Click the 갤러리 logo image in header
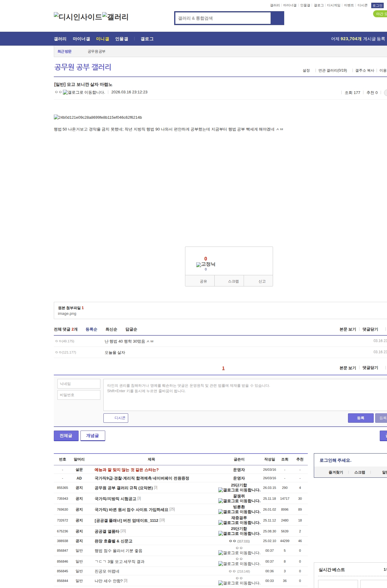 (x=115, y=17)
